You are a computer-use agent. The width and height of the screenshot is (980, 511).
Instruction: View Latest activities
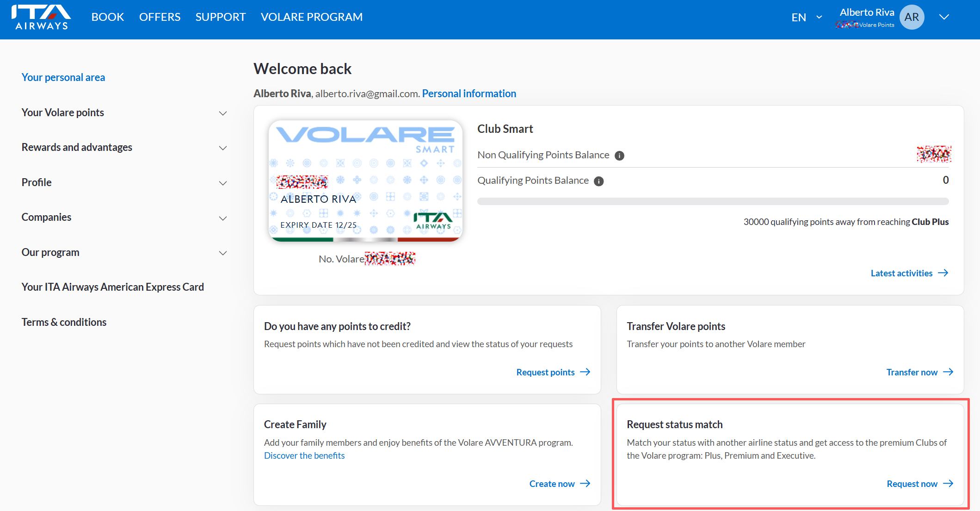point(901,273)
